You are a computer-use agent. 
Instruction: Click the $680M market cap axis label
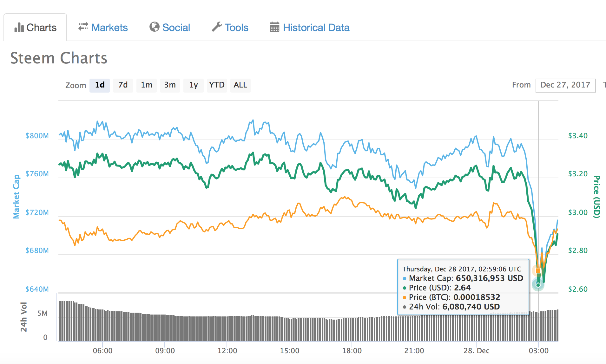37,250
